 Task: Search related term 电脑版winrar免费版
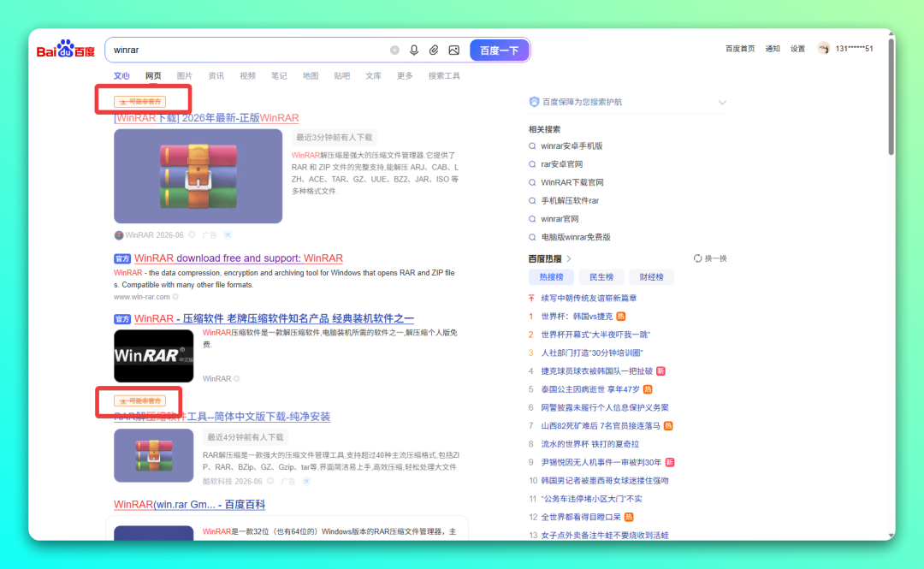coord(576,237)
